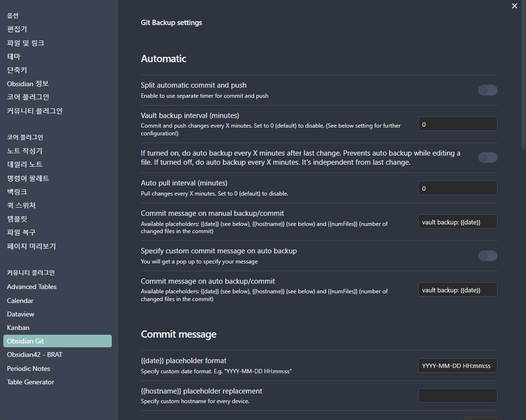Viewport: 526px width, 420px height.
Task: Click the Git Backup settings title
Action: [171, 23]
